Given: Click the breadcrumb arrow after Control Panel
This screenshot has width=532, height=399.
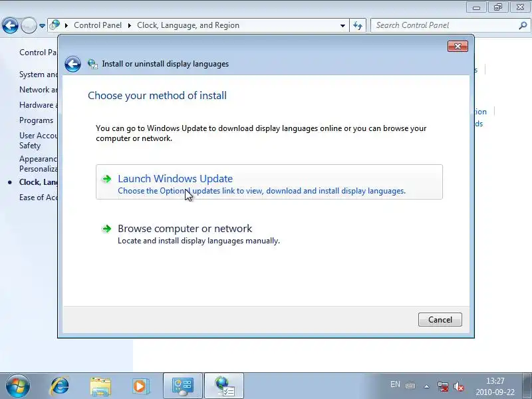Looking at the screenshot, I should [129, 25].
